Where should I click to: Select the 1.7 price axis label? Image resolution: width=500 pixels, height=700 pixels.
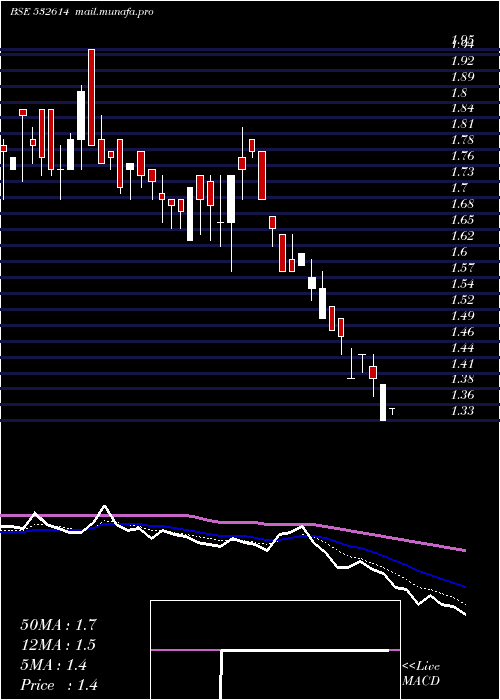click(x=459, y=188)
